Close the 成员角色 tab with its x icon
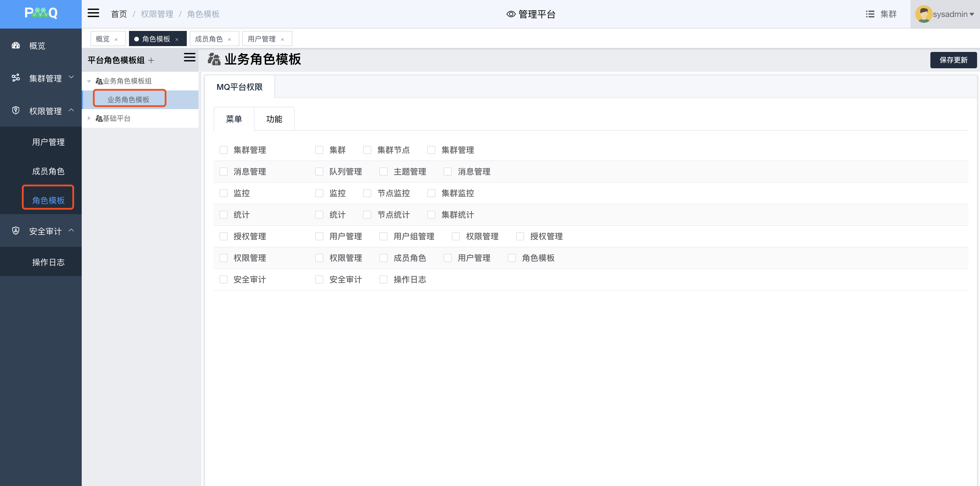This screenshot has width=980, height=486. tap(229, 40)
